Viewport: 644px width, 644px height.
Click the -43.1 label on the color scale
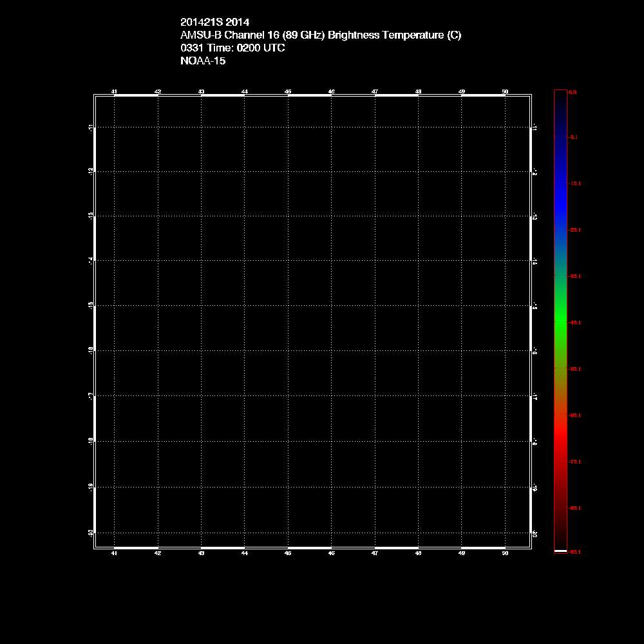(574, 322)
